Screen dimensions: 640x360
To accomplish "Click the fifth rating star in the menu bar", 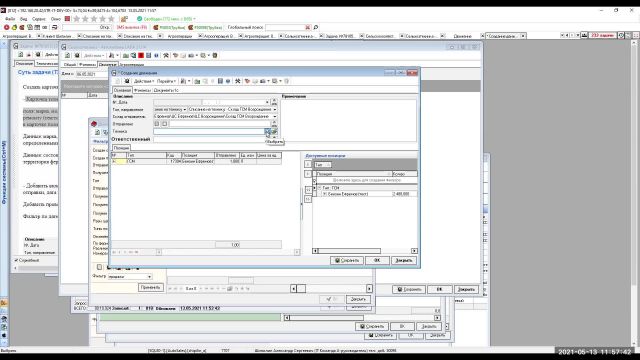I will [111, 19].
